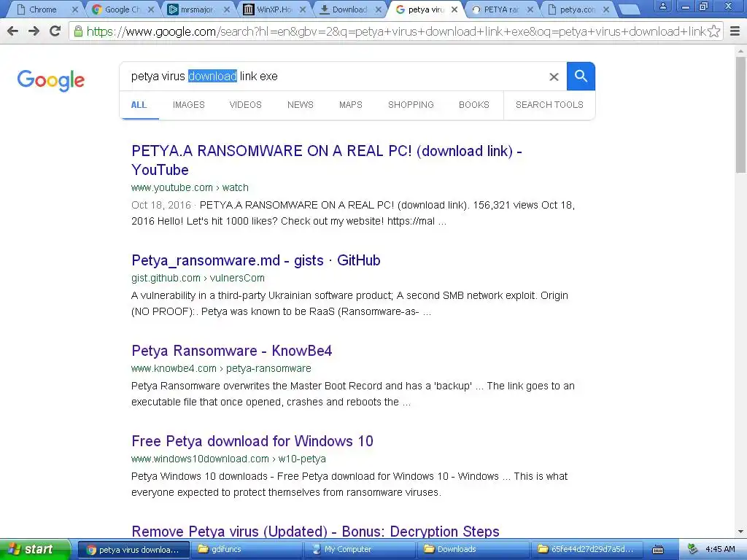The width and height of the screenshot is (747, 560).
Task: Open the PETYA.A RANSOMWARE ON A REAL PC result
Action: [327, 160]
